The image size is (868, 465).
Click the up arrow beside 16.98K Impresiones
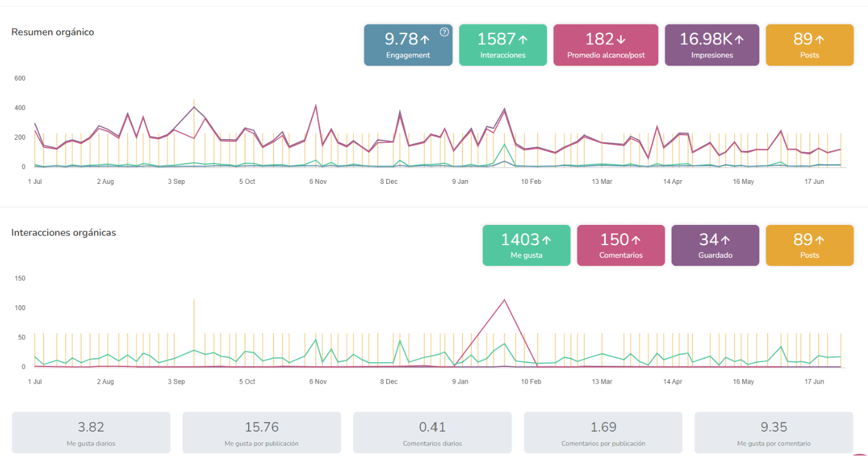[x=738, y=40]
